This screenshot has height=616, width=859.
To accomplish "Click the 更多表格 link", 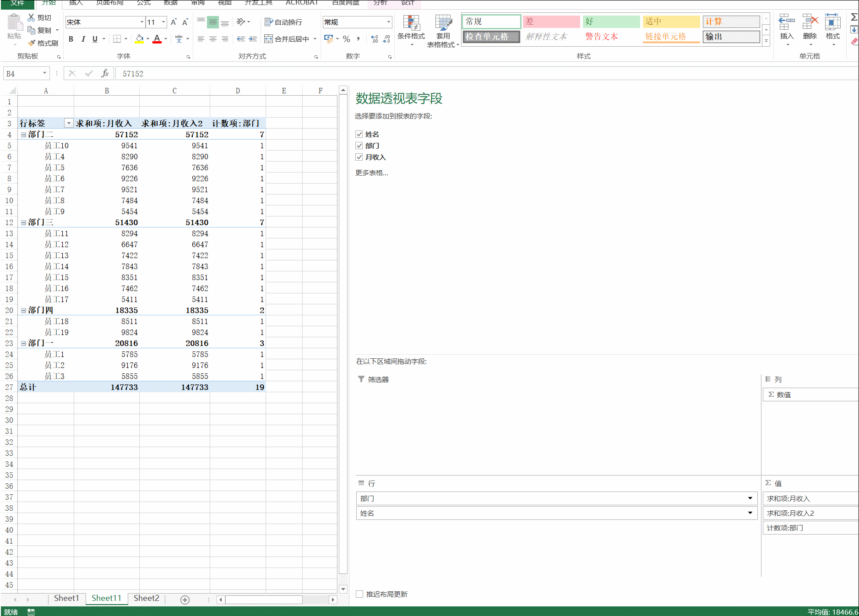I will point(372,173).
